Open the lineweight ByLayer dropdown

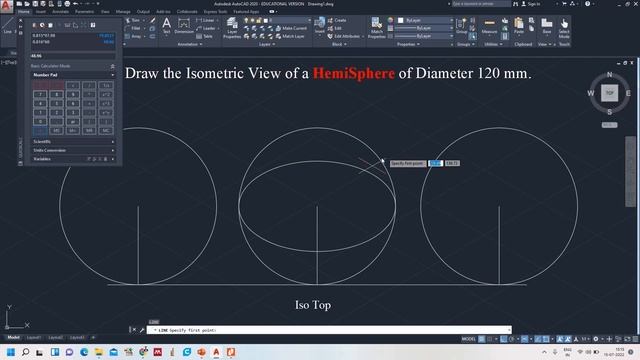pos(424,28)
